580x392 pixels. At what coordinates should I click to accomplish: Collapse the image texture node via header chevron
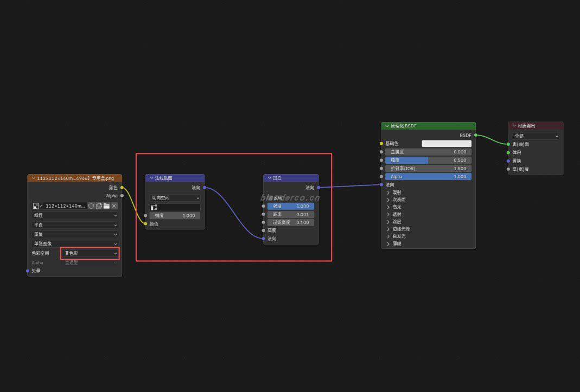34,178
